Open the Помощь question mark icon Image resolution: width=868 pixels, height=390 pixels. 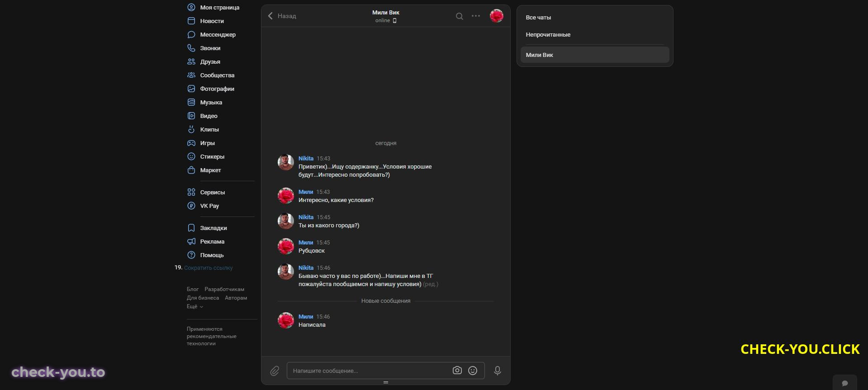191,255
